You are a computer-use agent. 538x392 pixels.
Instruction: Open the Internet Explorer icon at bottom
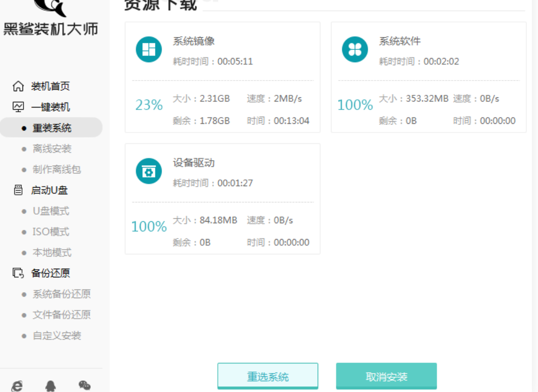coord(17,386)
